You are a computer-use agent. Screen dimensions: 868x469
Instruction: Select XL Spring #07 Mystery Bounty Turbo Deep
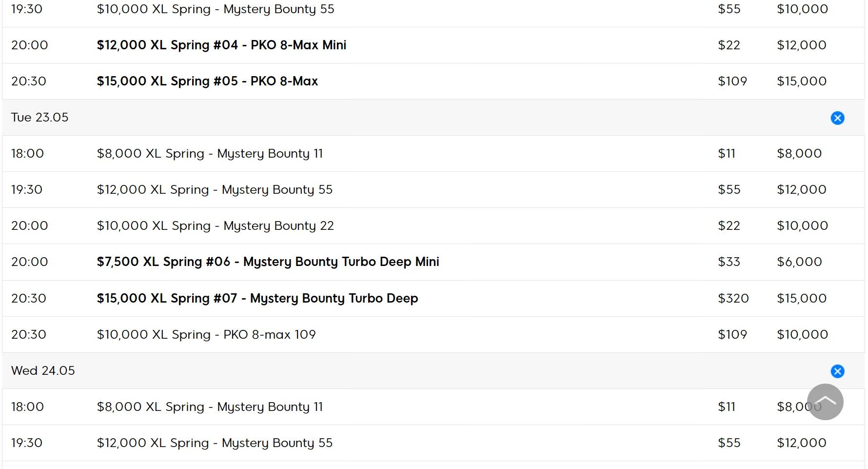257,298
